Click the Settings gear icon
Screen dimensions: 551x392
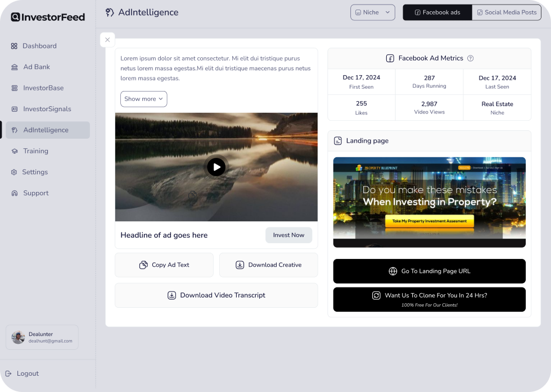click(14, 172)
